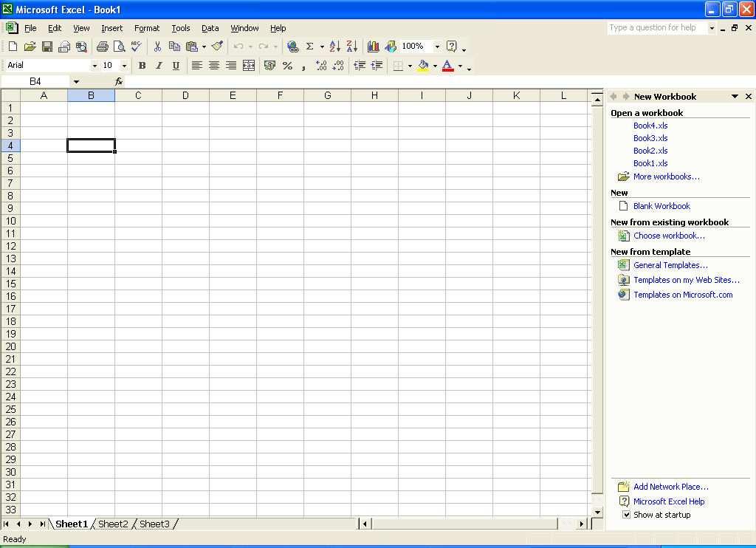The width and height of the screenshot is (756, 548).
Task: Decrease decimal places
Action: click(338, 66)
